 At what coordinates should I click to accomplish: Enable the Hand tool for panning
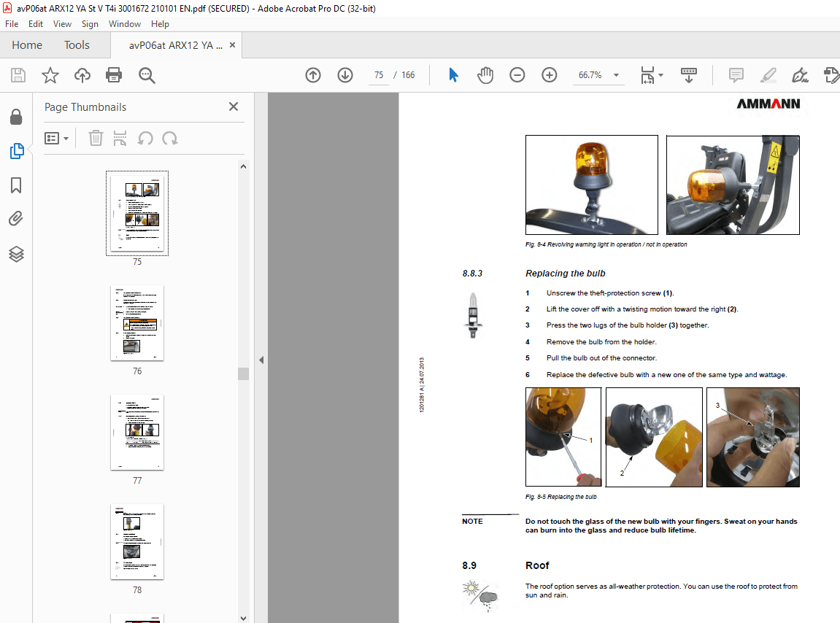click(x=485, y=75)
